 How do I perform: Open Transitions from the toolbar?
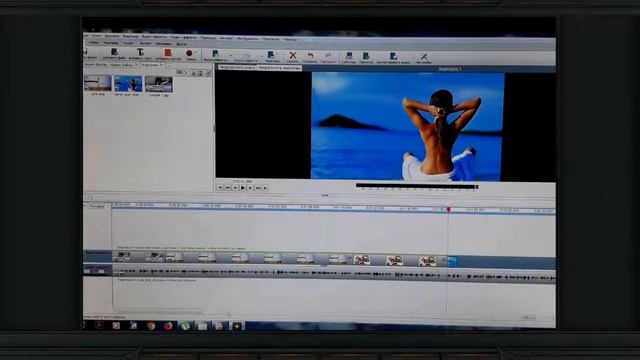[271, 57]
